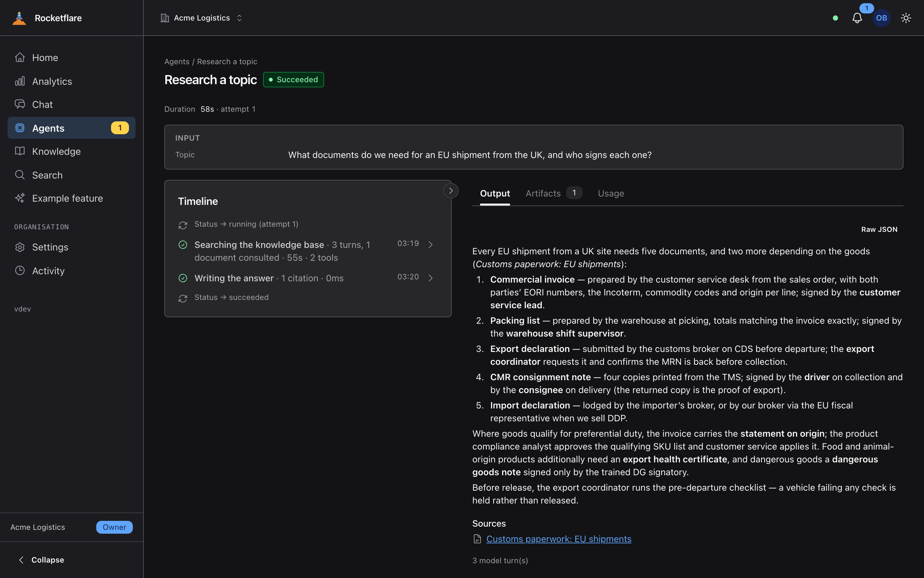Viewport: 924px width, 578px height.
Task: Open Customs paperwork: EU shipments source link
Action: (559, 539)
